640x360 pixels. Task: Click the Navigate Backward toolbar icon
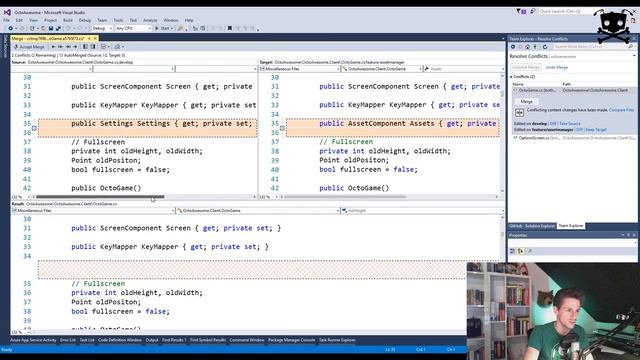(x=11, y=29)
